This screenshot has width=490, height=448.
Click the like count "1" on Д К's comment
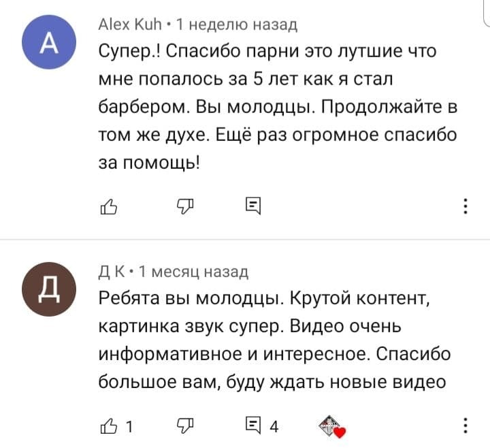click(130, 427)
